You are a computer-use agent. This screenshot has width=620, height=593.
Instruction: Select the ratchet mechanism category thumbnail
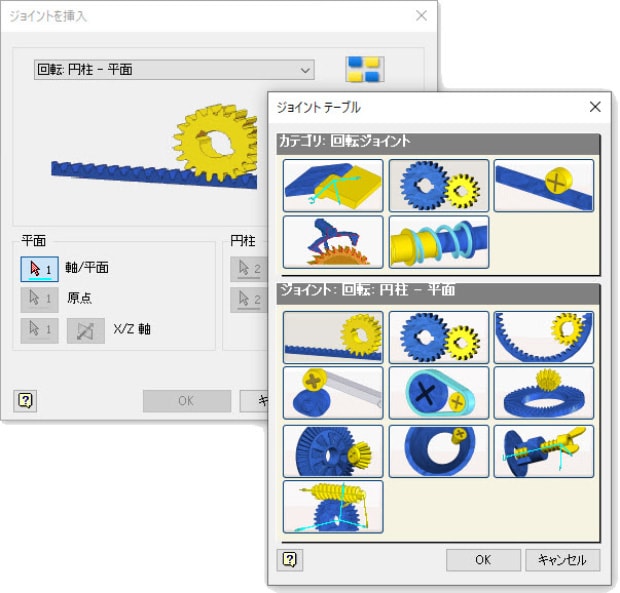click(x=333, y=242)
